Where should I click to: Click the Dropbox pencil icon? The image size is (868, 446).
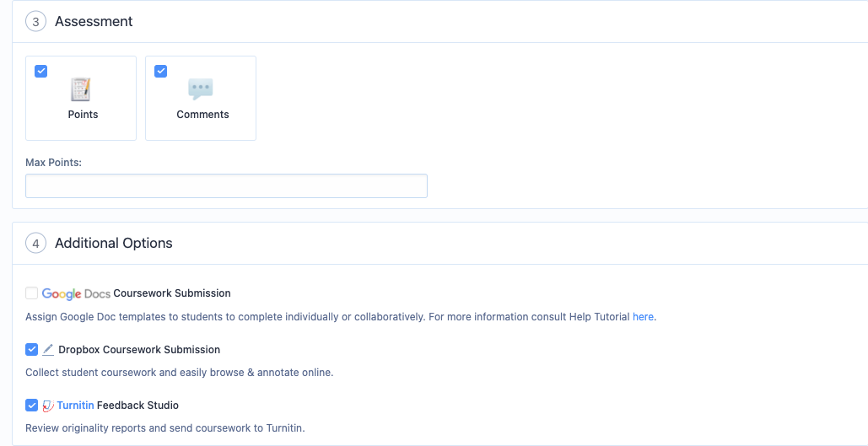48,350
